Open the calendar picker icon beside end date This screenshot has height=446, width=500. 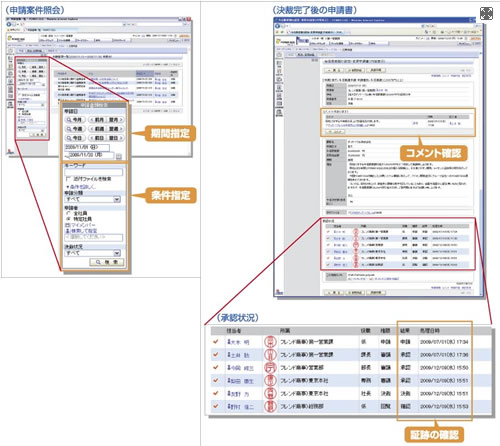coord(119,156)
